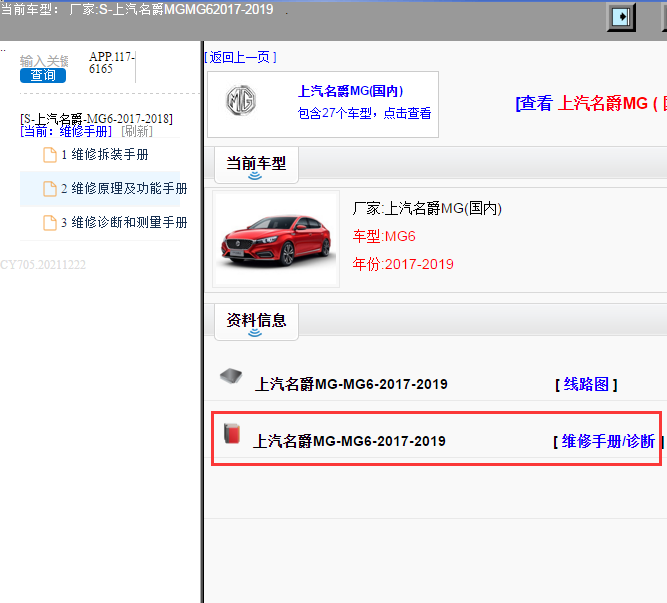This screenshot has height=603, width=667.
Task: Click the 车型:MG6 text
Action: 384,236
